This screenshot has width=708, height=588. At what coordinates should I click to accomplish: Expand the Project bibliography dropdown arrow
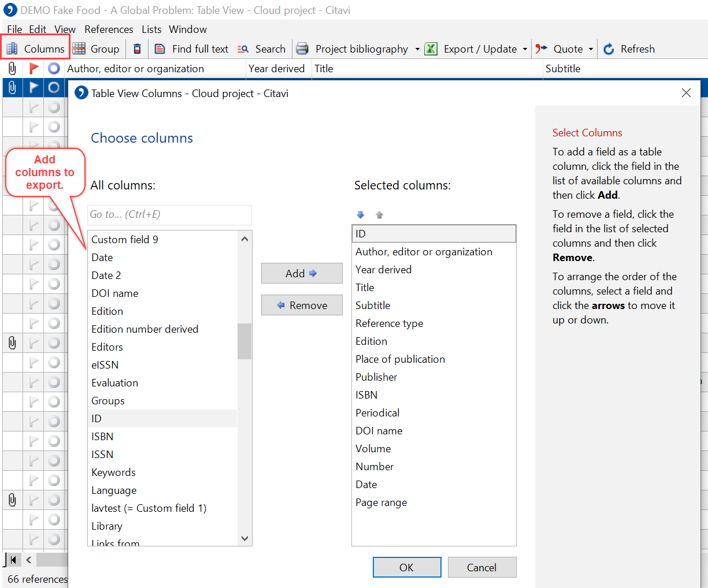pos(417,49)
